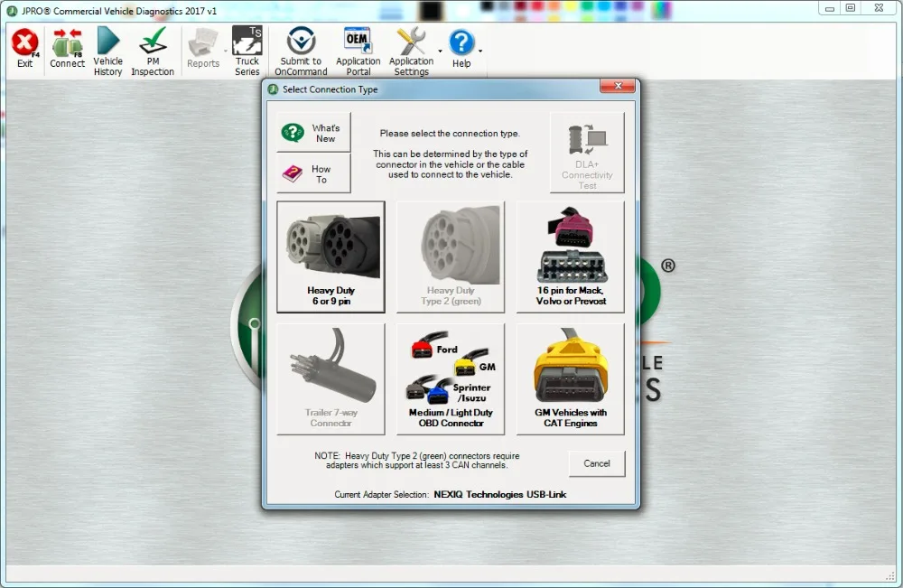Expand the Help dropdown arrow
This screenshot has height=588, width=903.
coord(479,51)
